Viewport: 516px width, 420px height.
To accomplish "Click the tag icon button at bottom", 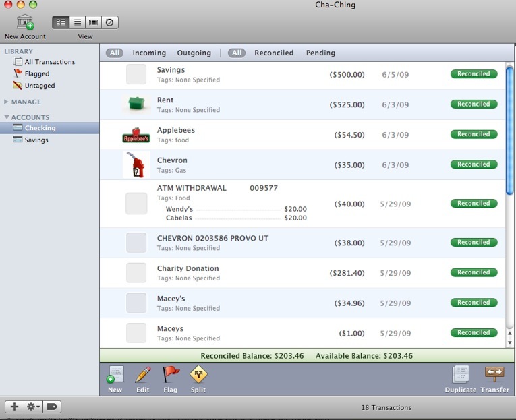I will [52, 407].
